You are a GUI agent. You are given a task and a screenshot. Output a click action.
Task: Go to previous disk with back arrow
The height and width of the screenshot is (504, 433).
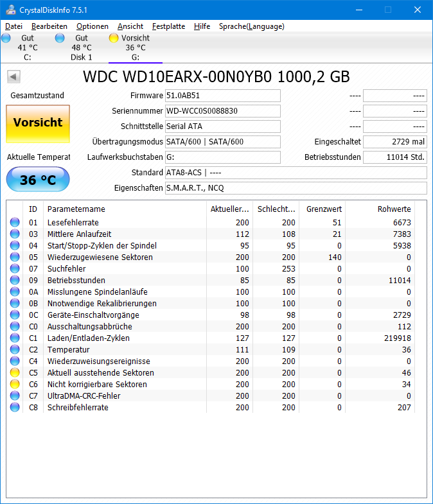click(13, 76)
